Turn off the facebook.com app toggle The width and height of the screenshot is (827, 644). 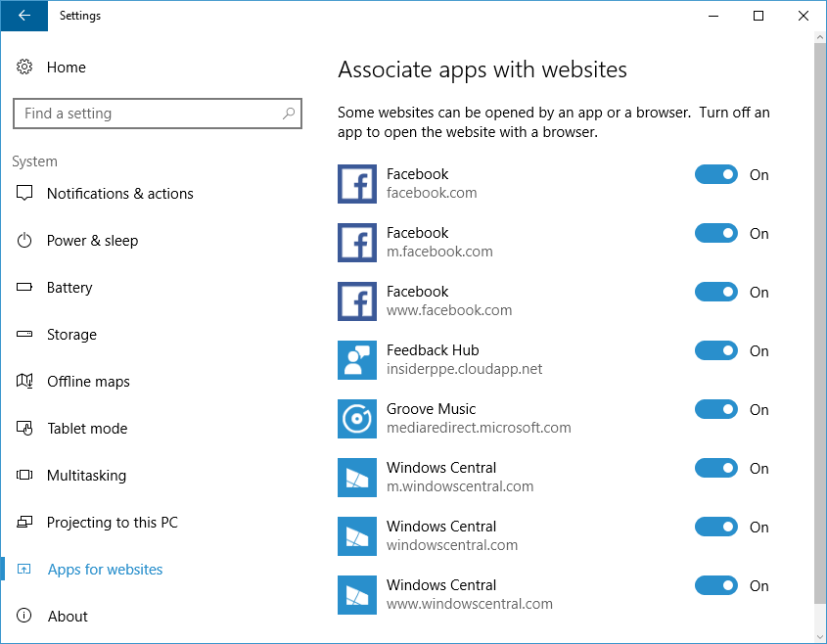click(x=716, y=175)
